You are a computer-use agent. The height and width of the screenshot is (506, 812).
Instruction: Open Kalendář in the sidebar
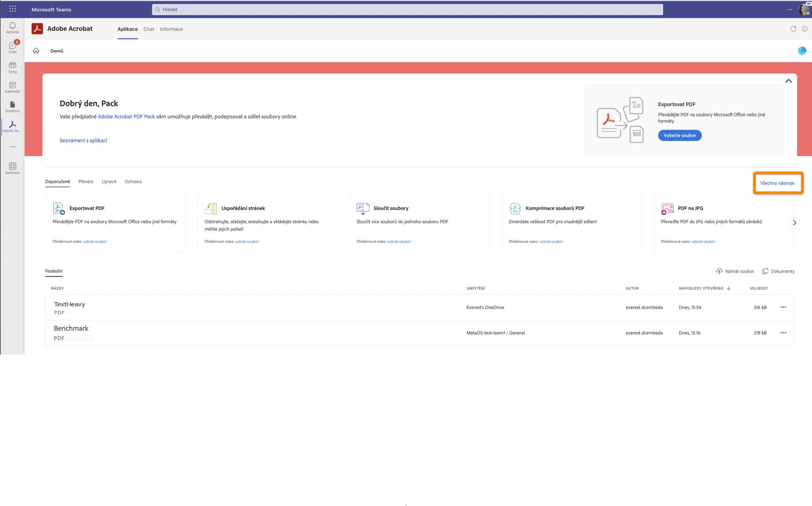coord(12,87)
